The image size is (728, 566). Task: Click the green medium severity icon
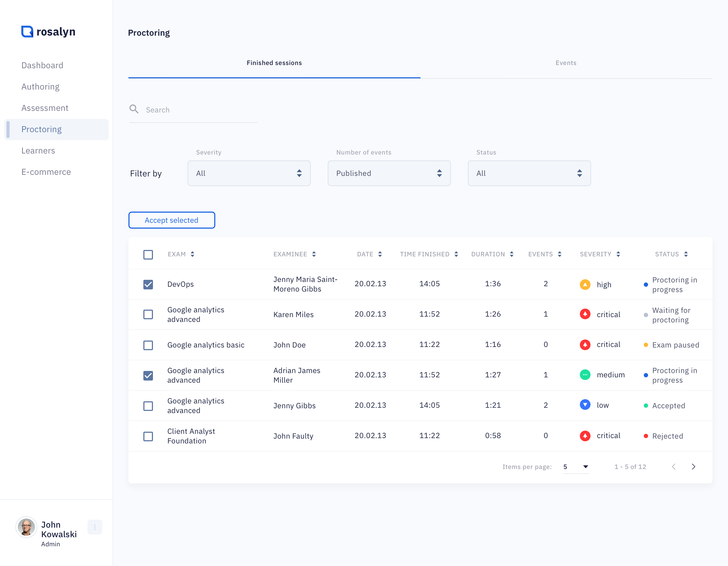(x=585, y=375)
